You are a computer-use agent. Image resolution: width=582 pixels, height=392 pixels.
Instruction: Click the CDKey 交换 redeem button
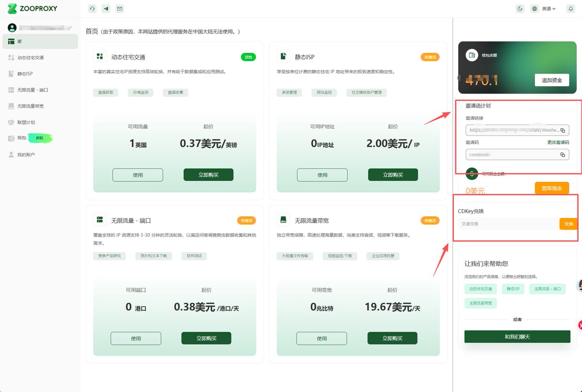tap(568, 223)
